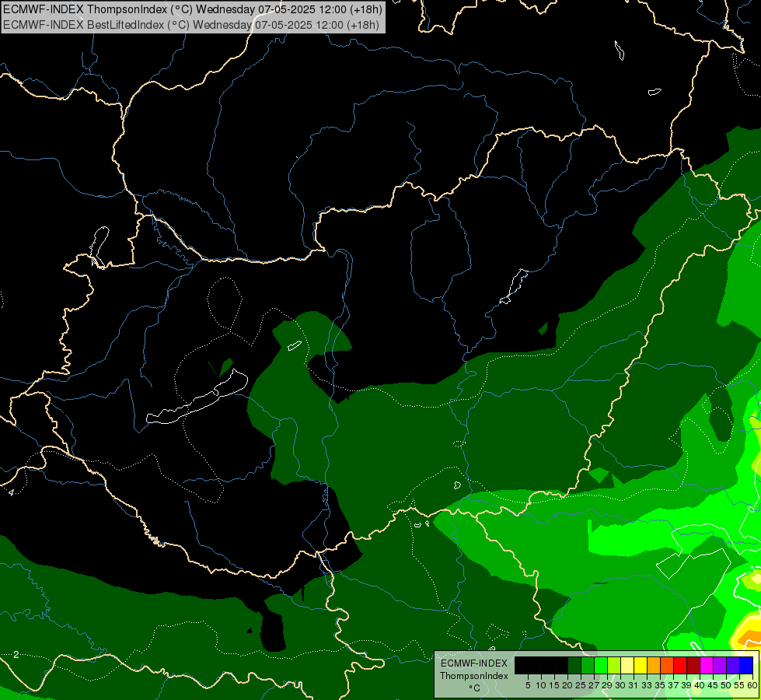The height and width of the screenshot is (700, 761).
Task: Click the ThompsonIndex label in the legend
Action: point(474,676)
